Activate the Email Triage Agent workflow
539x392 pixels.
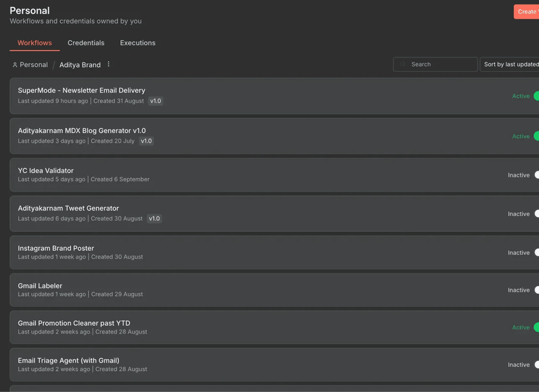(x=537, y=364)
